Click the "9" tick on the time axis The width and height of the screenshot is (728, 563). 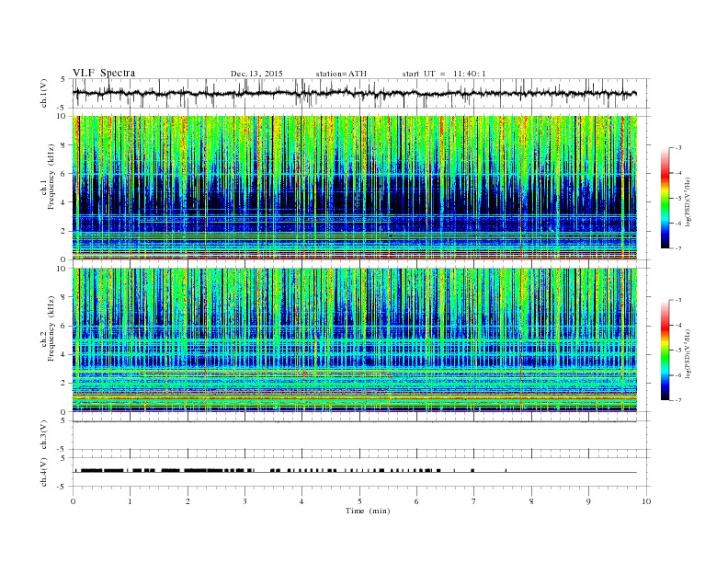pos(588,501)
